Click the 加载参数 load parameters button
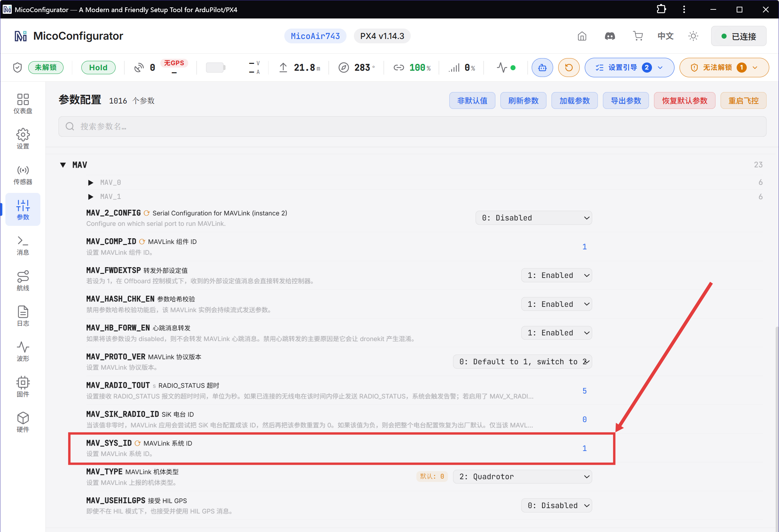This screenshot has height=532, width=779. (x=575, y=100)
